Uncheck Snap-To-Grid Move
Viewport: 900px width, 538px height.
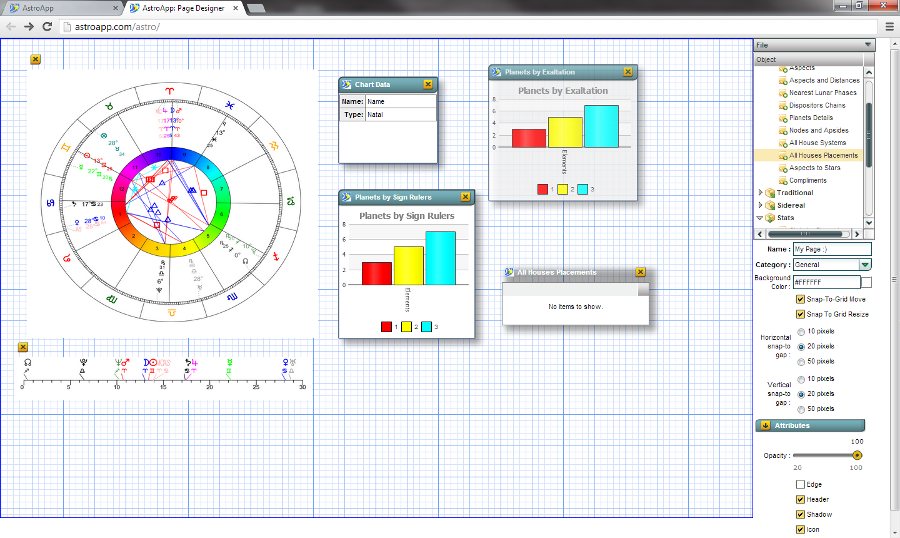pos(800,299)
